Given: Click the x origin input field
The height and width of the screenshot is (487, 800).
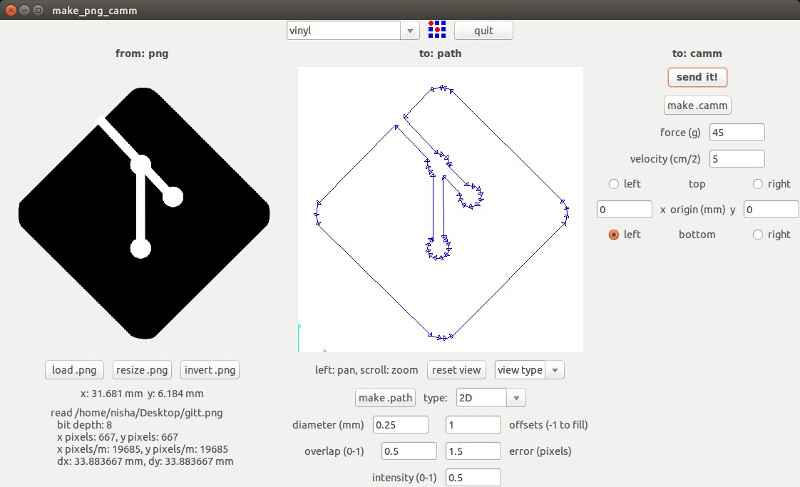Looking at the screenshot, I should (x=624, y=209).
